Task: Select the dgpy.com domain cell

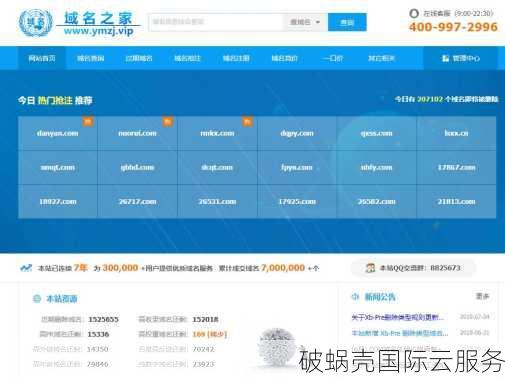Action: point(297,133)
